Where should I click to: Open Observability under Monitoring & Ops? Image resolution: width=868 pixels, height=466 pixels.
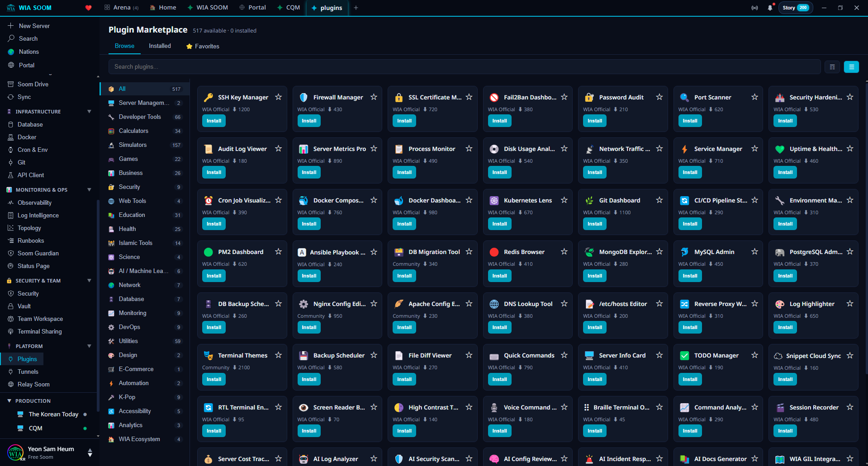click(x=34, y=202)
